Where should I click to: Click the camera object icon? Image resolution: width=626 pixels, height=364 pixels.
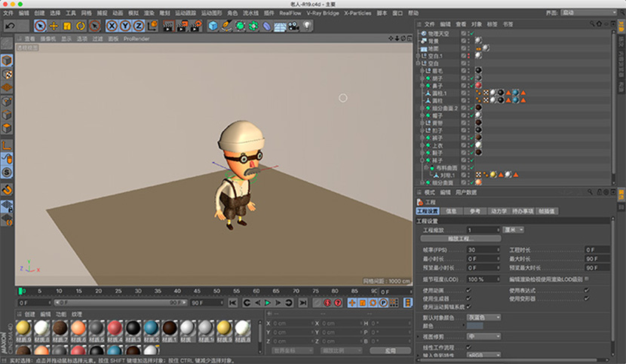point(293,26)
